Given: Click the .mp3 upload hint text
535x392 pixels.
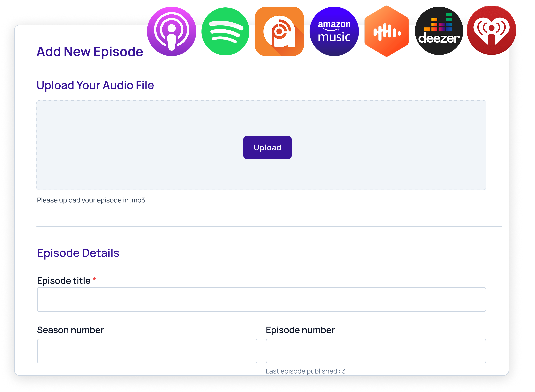Looking at the screenshot, I should coord(91,200).
